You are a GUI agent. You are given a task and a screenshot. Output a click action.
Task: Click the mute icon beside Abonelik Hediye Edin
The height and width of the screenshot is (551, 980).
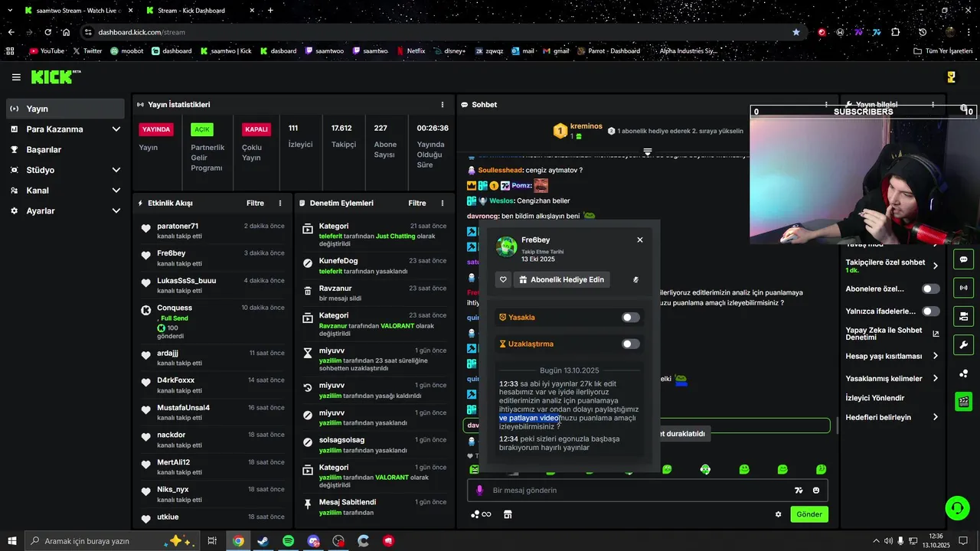(x=635, y=280)
